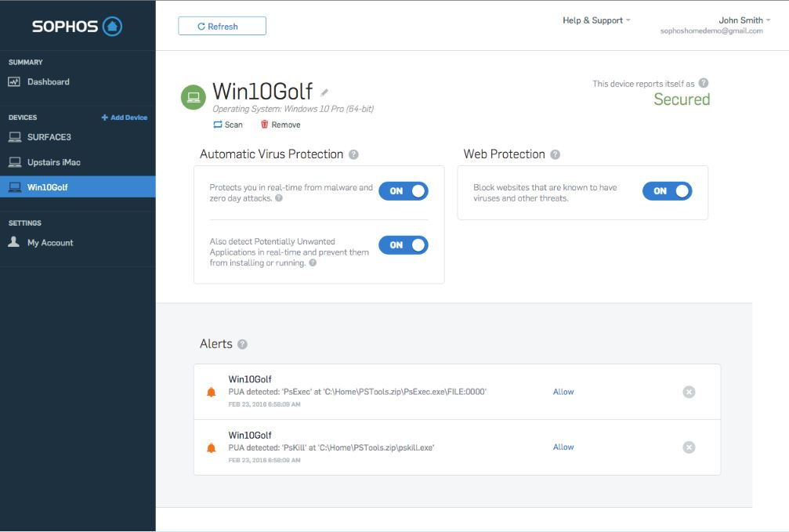
Task: Open help icon beside Alerts heading
Action: (x=243, y=344)
